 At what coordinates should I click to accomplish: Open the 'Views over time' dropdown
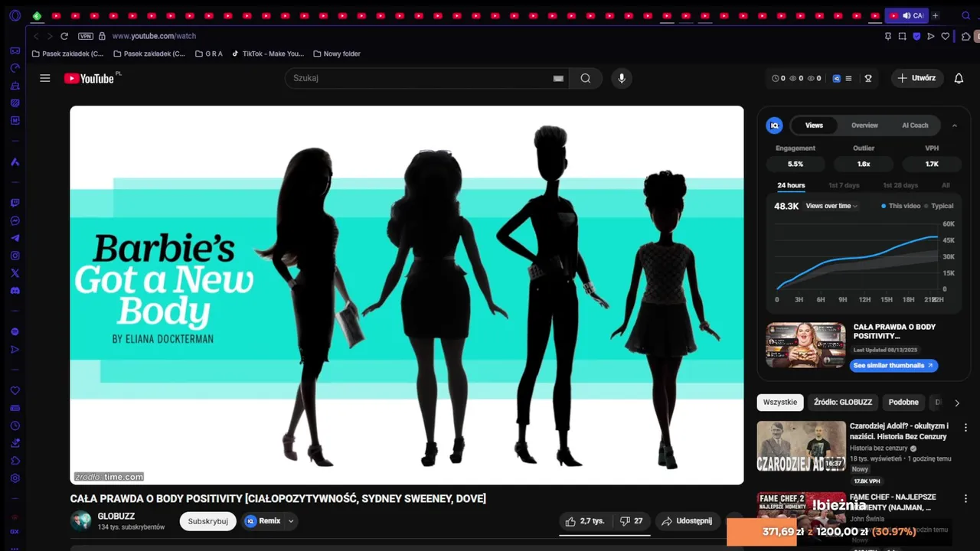pyautogui.click(x=831, y=206)
